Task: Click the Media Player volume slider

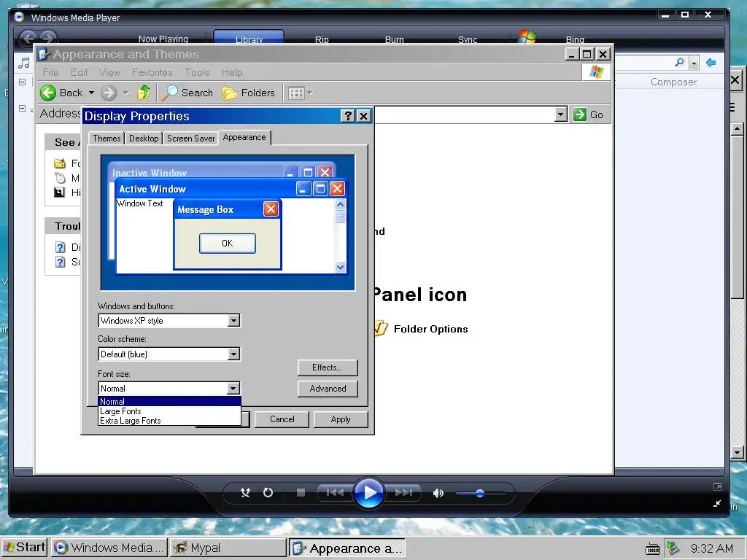Action: tap(480, 494)
